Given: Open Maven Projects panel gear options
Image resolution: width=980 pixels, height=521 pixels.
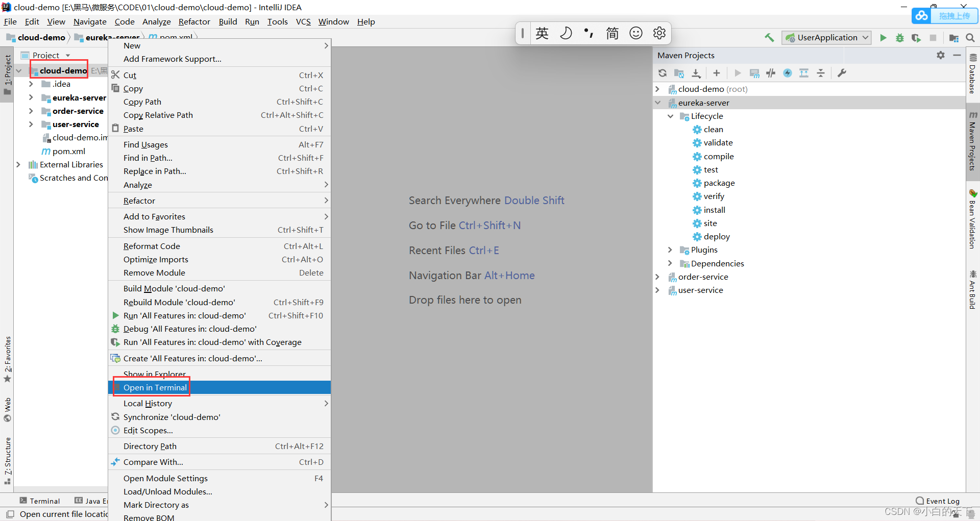Looking at the screenshot, I should click(x=941, y=55).
